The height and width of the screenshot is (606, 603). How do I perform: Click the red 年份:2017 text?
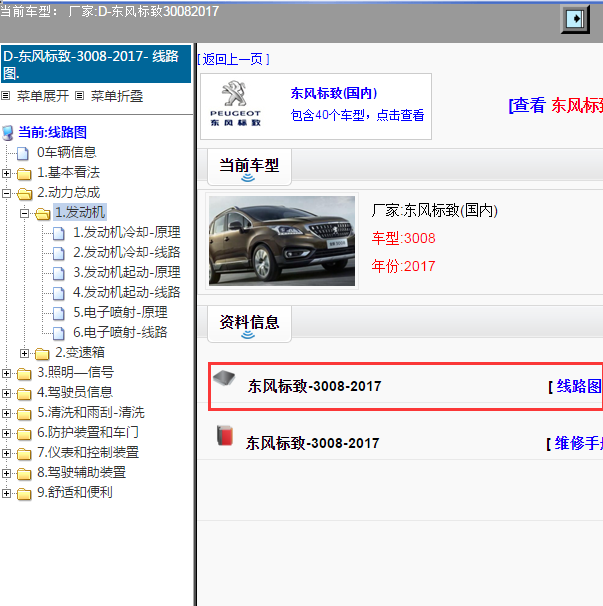[x=404, y=266]
